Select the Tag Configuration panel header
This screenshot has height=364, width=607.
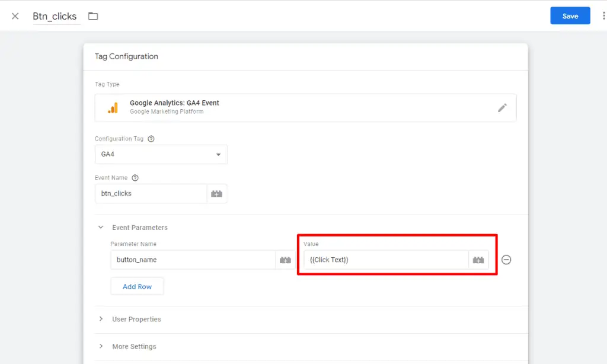coord(126,56)
